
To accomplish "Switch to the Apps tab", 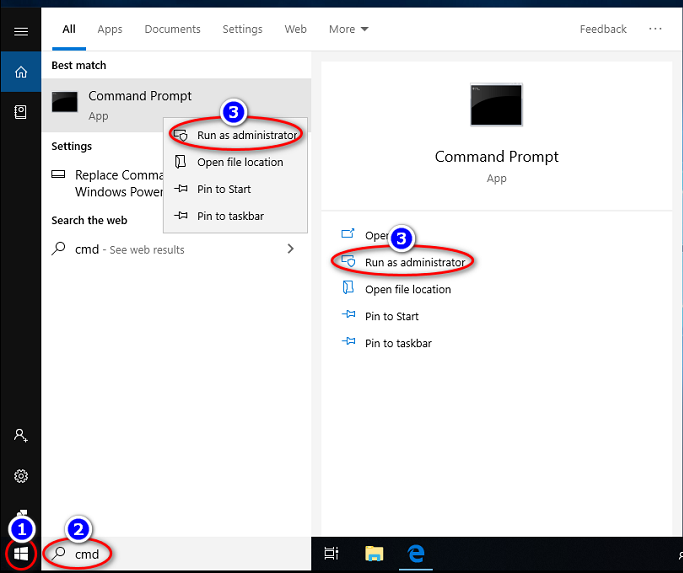I will pos(110,29).
